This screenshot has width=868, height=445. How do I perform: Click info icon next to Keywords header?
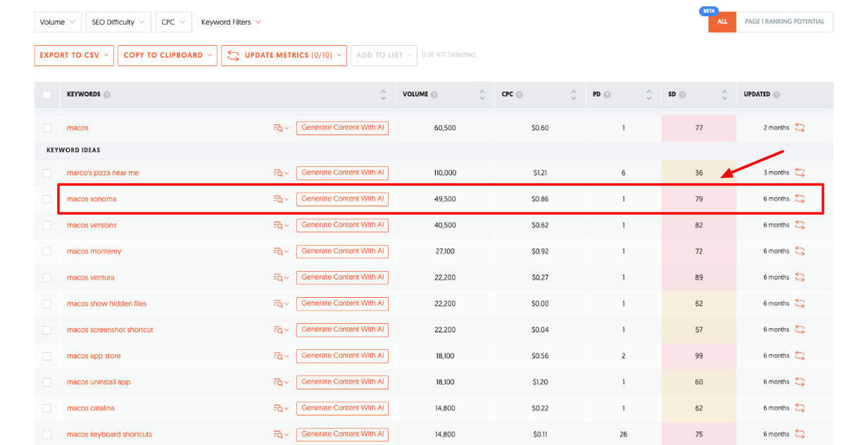[x=107, y=94]
